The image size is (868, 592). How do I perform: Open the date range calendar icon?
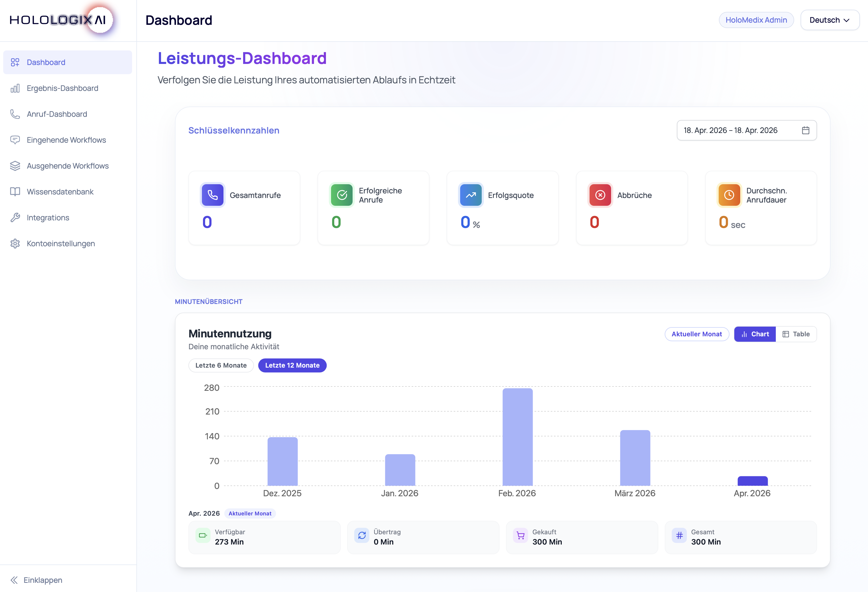pyautogui.click(x=806, y=131)
